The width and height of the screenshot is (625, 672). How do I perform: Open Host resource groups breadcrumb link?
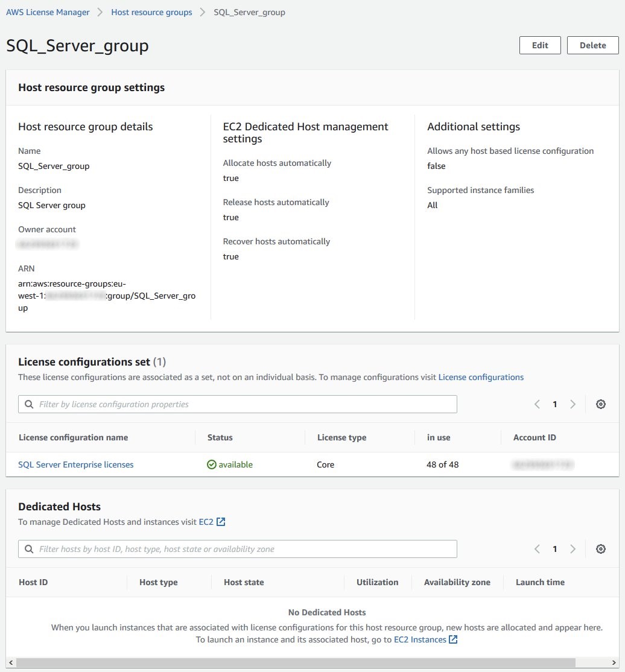(152, 13)
